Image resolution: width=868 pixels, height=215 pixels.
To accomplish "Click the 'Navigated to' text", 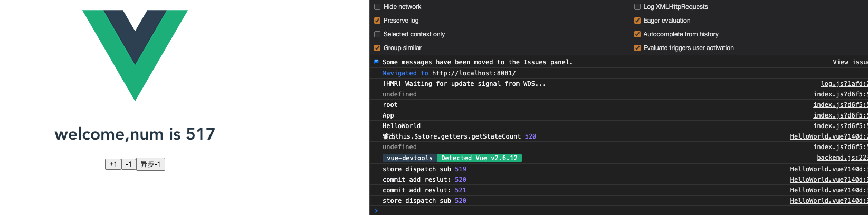I will point(405,73).
